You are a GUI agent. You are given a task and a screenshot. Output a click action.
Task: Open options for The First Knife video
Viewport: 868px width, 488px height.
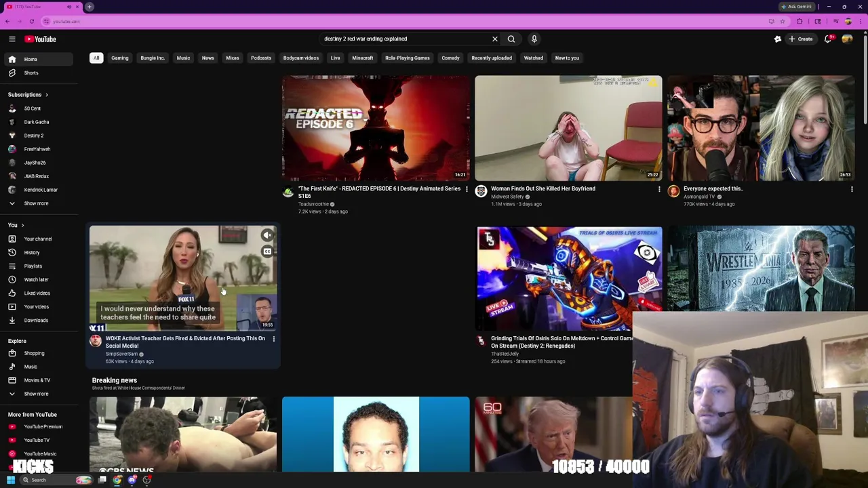click(x=466, y=189)
